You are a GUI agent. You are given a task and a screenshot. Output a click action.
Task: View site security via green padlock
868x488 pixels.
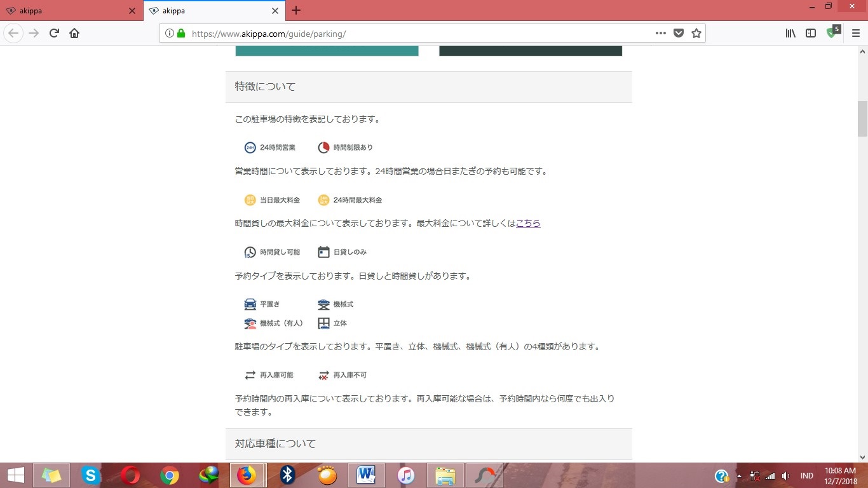[x=181, y=34]
